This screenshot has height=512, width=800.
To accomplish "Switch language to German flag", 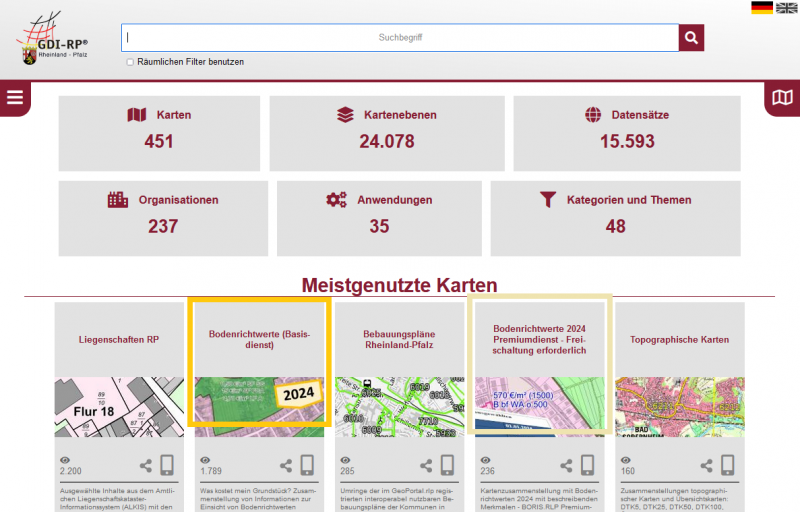I will click(x=762, y=8).
